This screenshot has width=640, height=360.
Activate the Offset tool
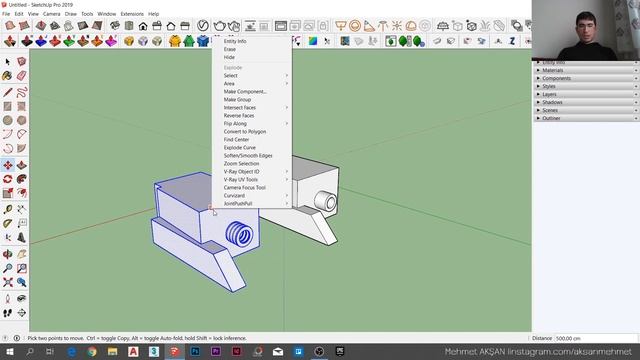tap(22, 193)
